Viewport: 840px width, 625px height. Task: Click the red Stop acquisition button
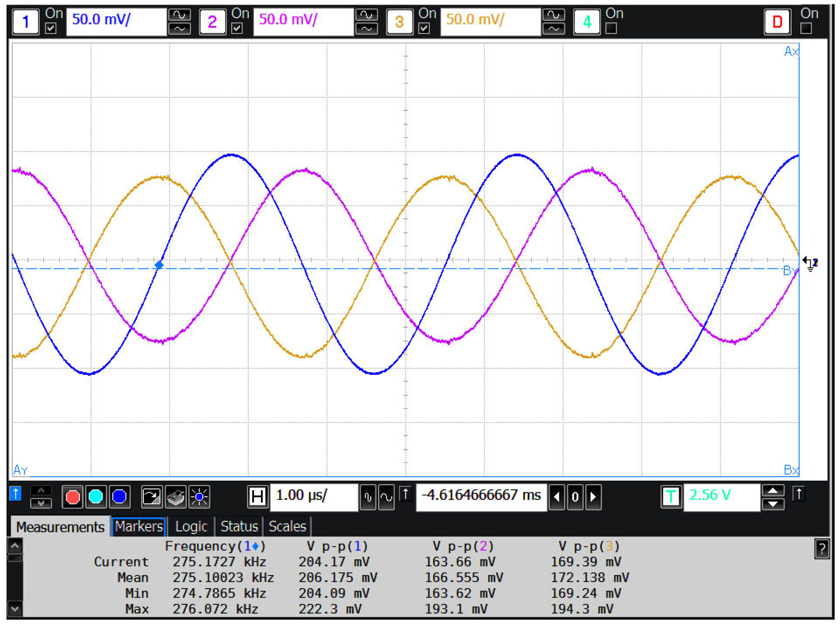pyautogui.click(x=73, y=497)
